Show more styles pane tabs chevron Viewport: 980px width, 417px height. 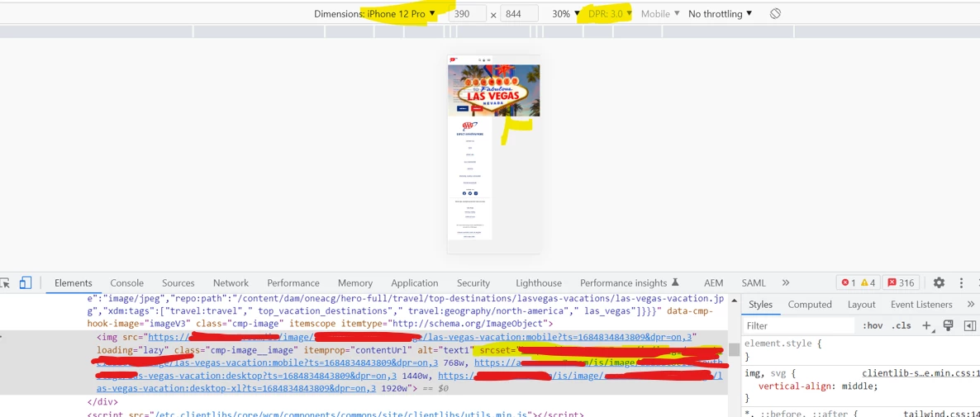[971, 305]
